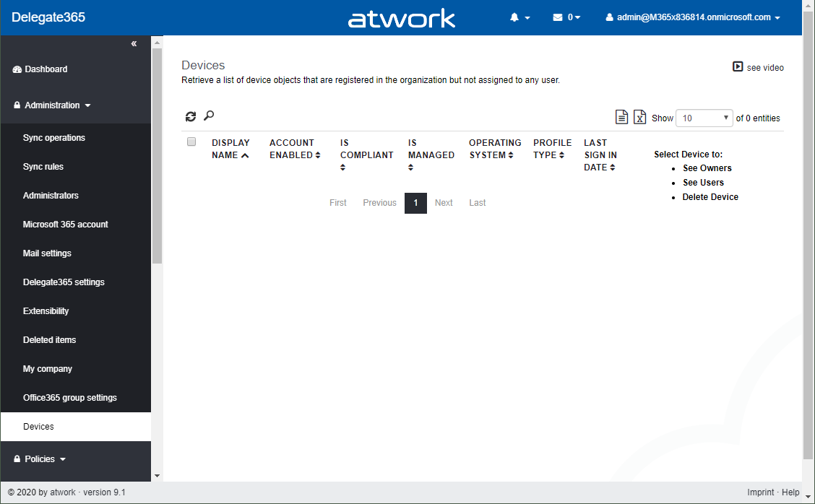The height and width of the screenshot is (504, 815).
Task: Click the "of 0 entities" text
Action: click(758, 118)
